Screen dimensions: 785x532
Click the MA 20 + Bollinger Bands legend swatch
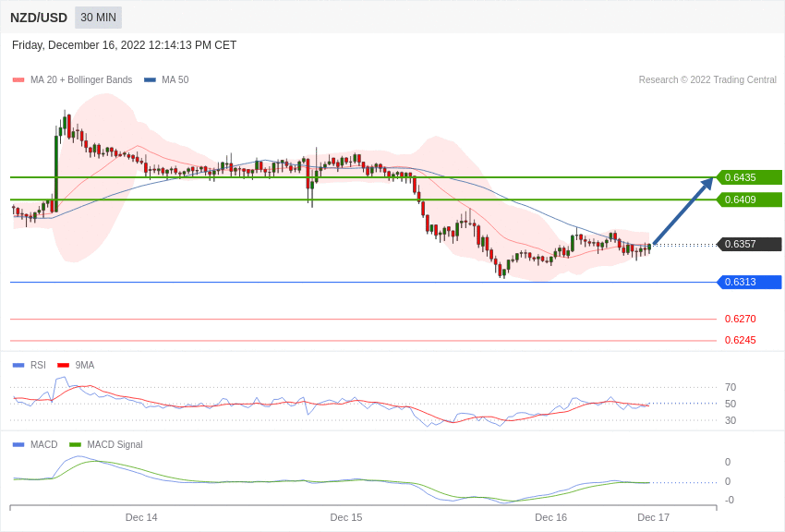pyautogui.click(x=18, y=79)
